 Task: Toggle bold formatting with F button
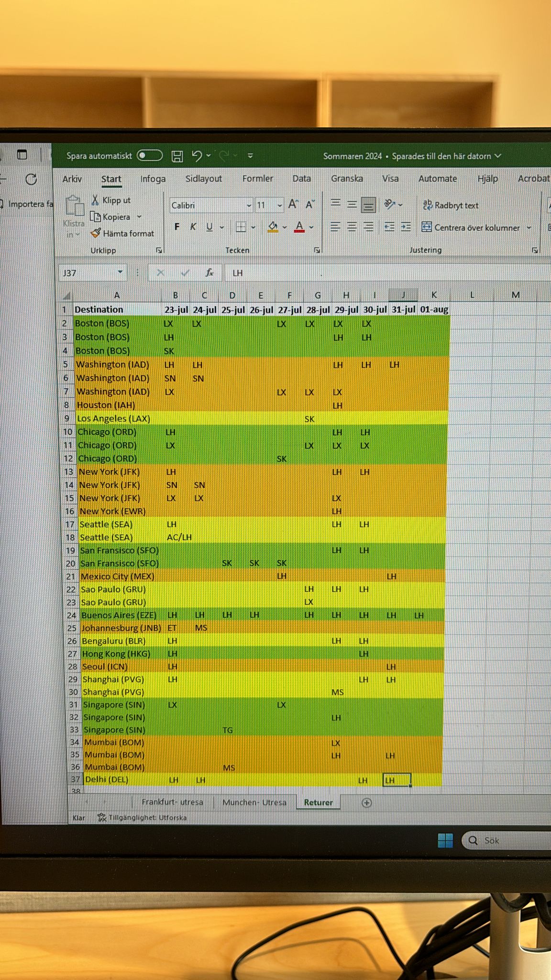point(177,227)
